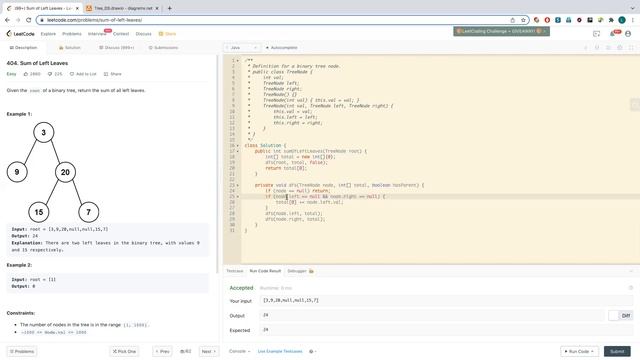Click the comments icon showing 225
Image resolution: width=640 pixels, height=360 pixels.
point(50,74)
